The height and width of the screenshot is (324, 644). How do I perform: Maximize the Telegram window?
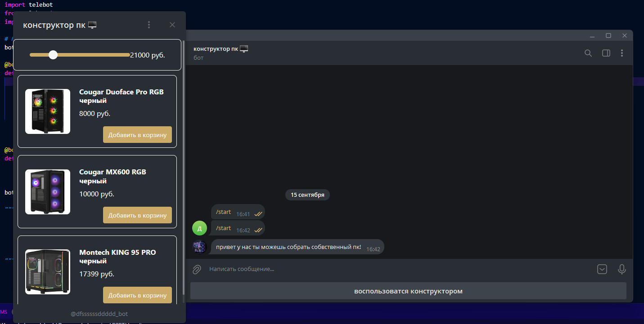[x=608, y=36]
